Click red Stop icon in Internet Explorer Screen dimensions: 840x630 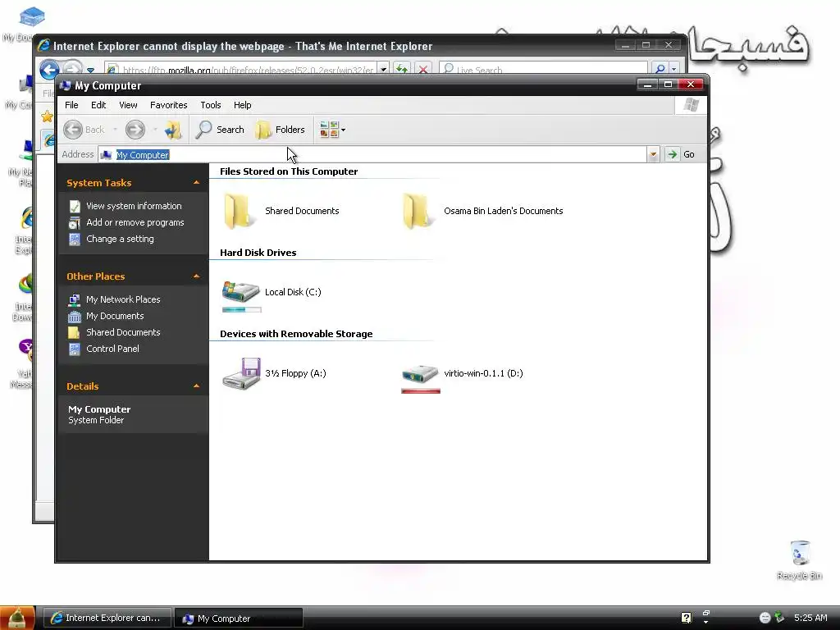[423, 69]
